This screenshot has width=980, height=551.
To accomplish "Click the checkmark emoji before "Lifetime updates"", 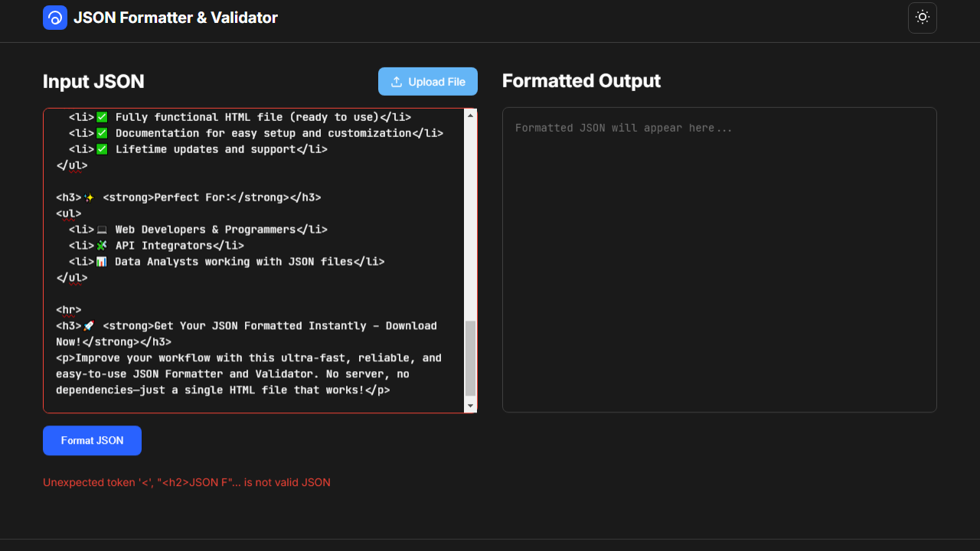I will point(102,149).
